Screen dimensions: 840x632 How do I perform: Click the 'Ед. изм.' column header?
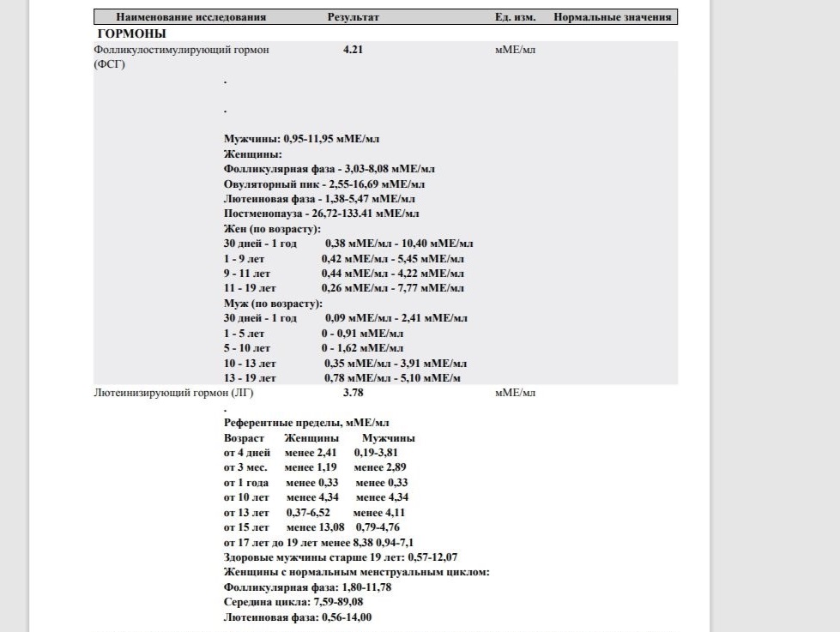[x=515, y=17]
